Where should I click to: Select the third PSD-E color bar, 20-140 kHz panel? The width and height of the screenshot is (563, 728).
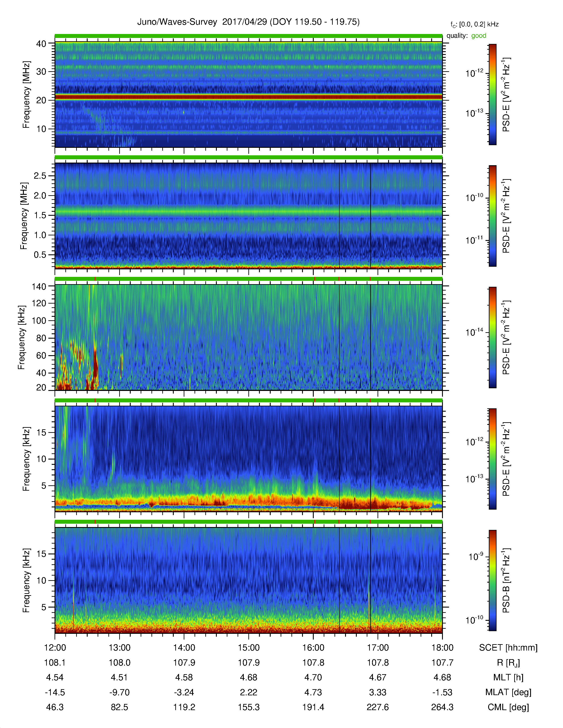[492, 337]
